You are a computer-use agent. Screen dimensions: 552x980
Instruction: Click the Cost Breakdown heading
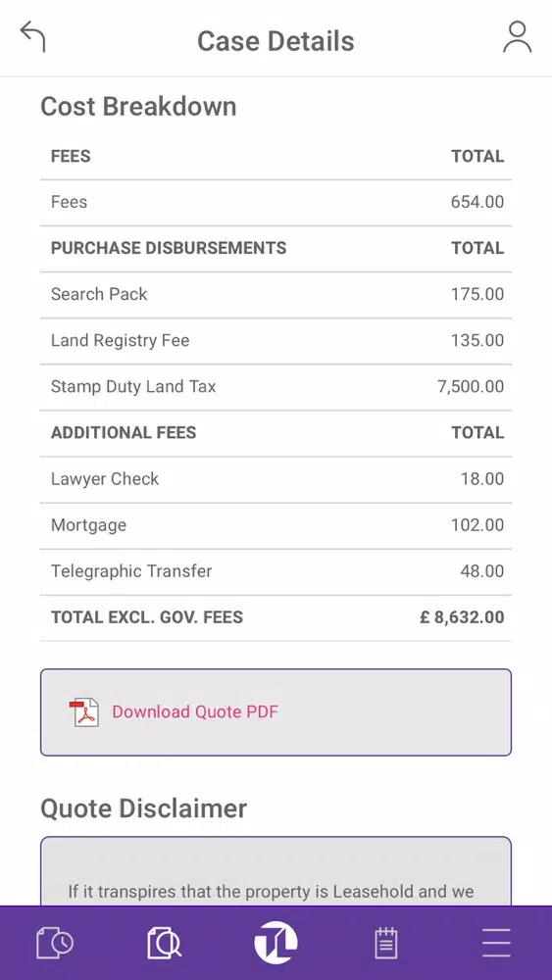(138, 107)
